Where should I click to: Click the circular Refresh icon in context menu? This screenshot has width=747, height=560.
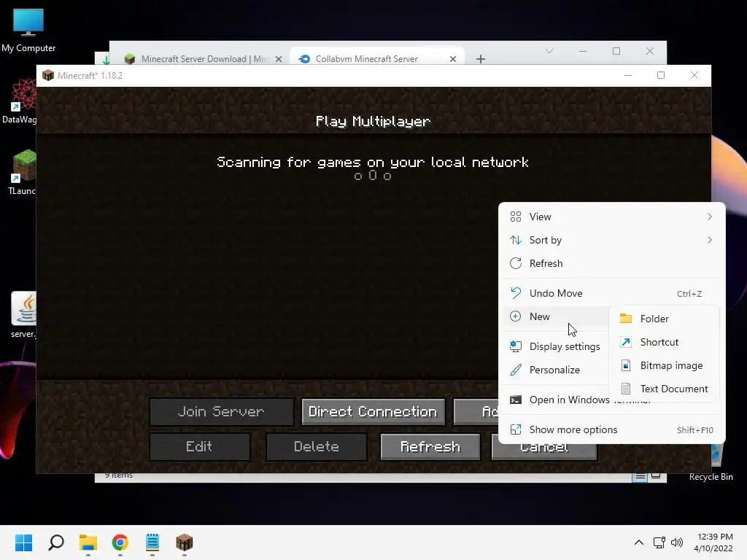point(516,263)
